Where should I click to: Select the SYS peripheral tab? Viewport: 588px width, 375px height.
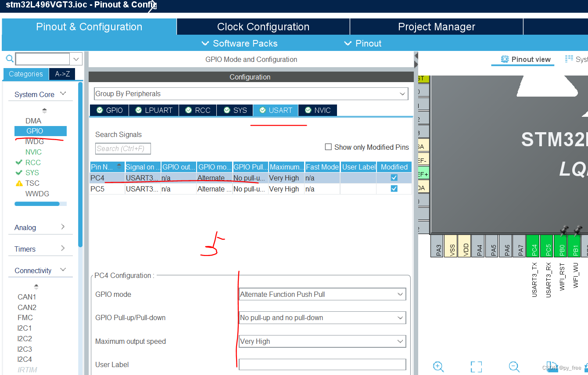(x=235, y=110)
